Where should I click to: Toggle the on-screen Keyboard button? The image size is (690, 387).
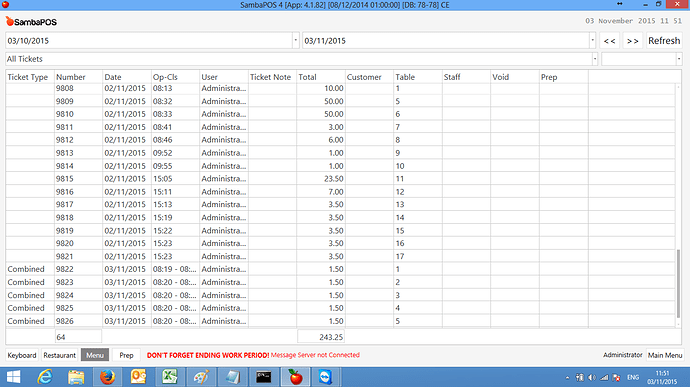point(22,355)
